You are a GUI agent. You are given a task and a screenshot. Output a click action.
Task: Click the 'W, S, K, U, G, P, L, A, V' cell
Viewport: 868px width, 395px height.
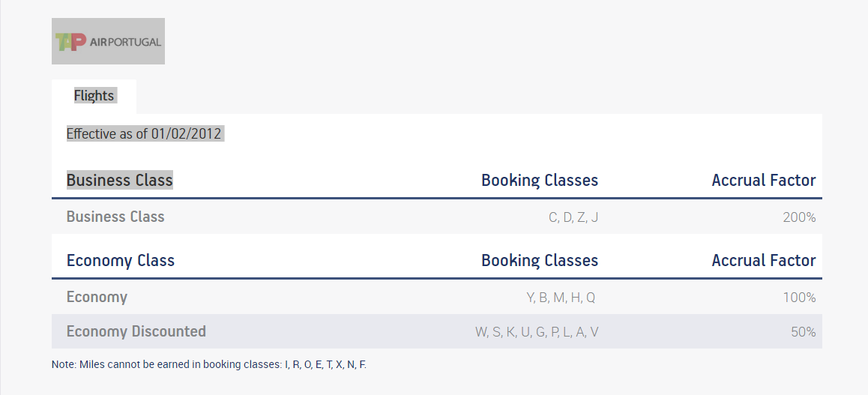tap(537, 332)
